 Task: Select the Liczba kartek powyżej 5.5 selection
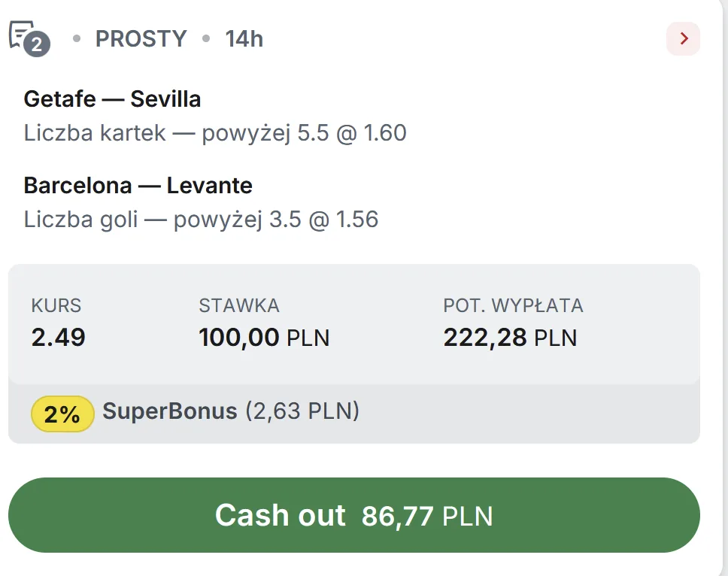click(x=216, y=132)
